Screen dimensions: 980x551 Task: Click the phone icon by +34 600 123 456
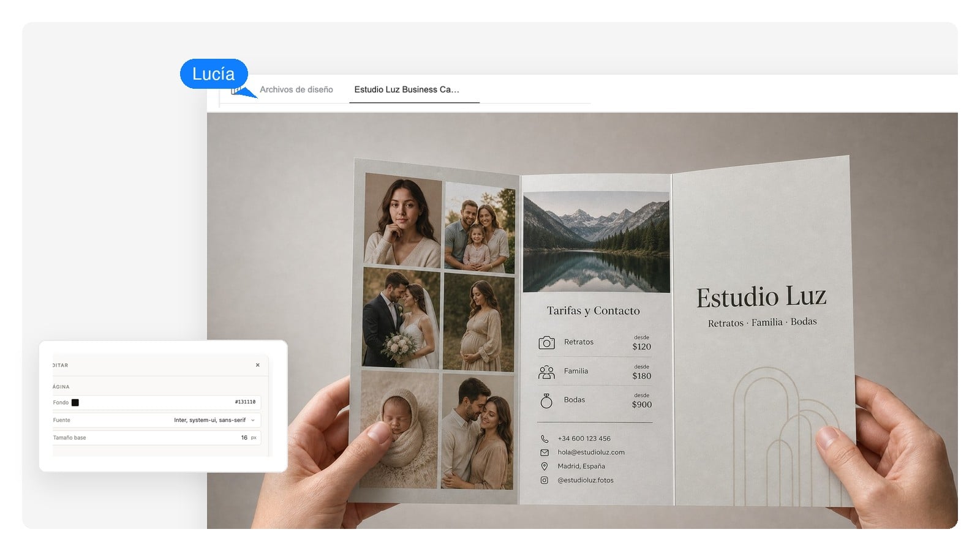pos(545,438)
